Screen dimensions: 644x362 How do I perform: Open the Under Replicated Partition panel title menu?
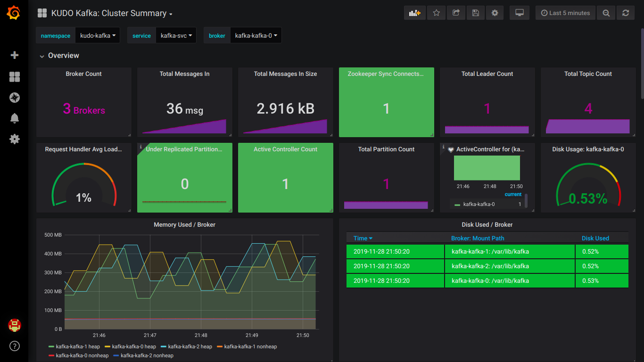184,149
